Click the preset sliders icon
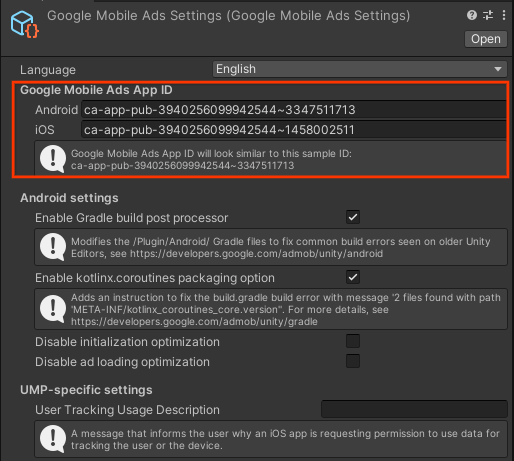 [488, 15]
